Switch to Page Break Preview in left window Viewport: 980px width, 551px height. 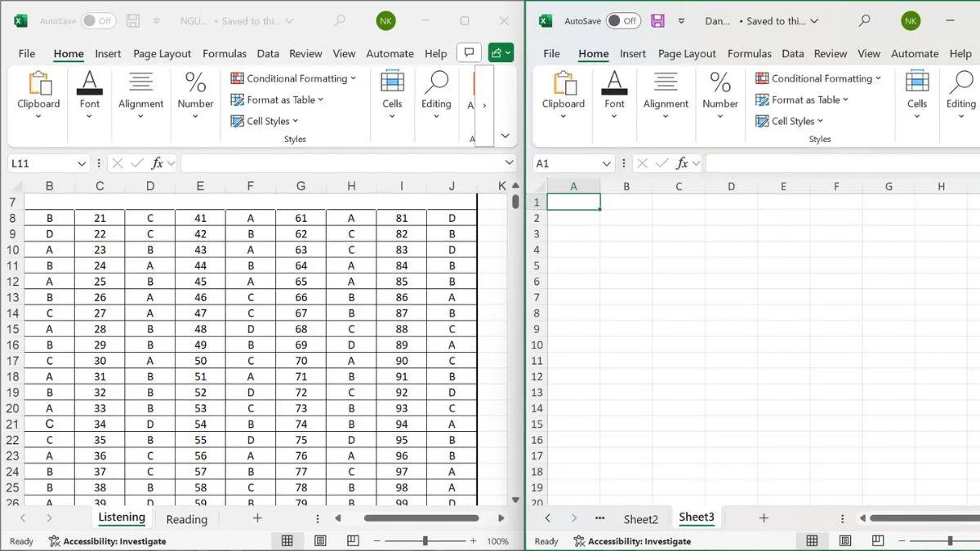(353, 540)
